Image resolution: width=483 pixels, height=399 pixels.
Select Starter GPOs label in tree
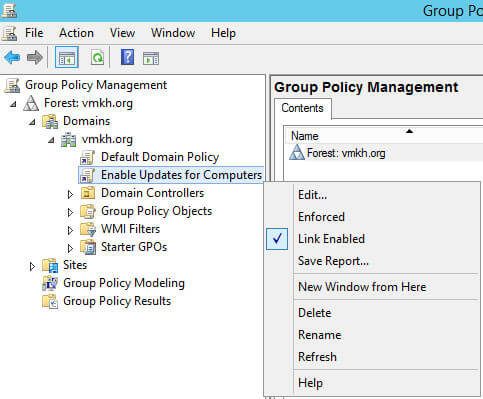(134, 247)
